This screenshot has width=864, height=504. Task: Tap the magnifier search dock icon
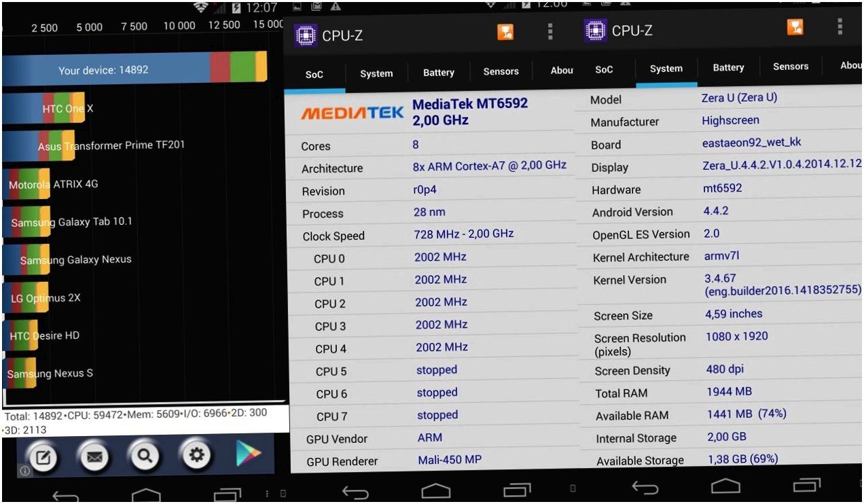point(144,456)
